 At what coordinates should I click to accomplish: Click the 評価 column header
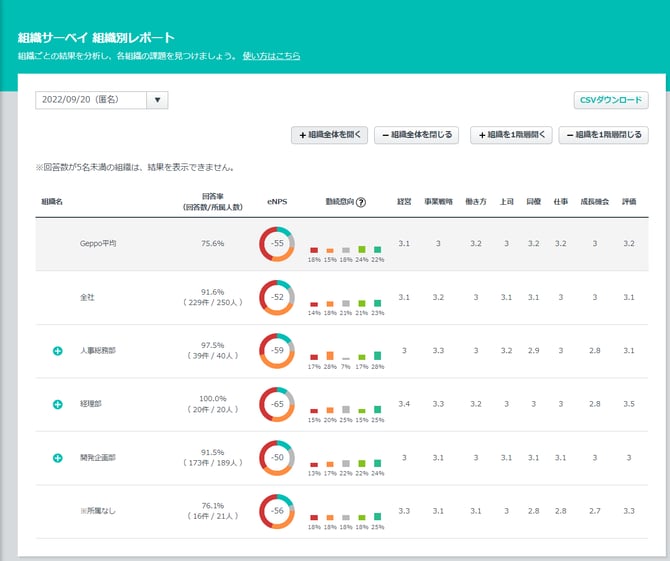tap(629, 202)
